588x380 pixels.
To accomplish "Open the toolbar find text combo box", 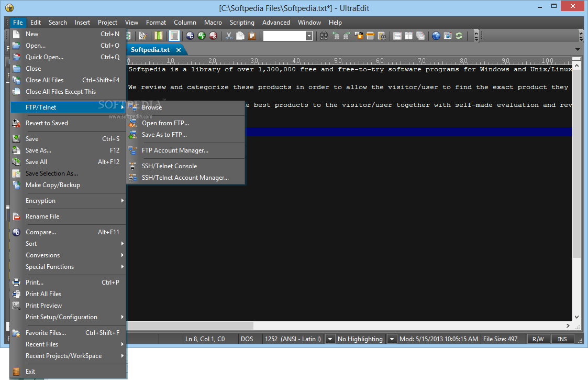I will pos(287,36).
